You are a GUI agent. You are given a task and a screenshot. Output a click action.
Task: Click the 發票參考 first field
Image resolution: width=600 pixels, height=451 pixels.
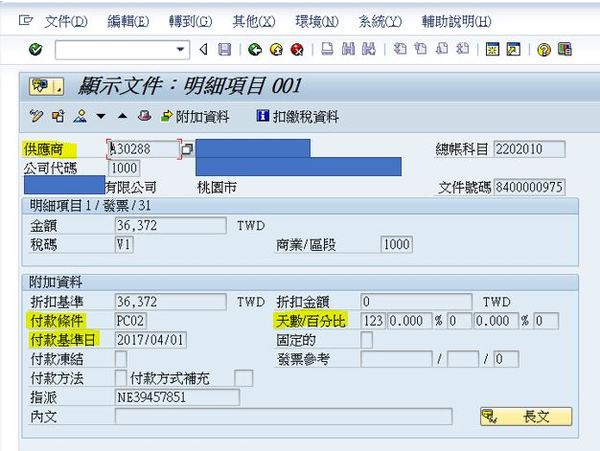pos(396,359)
